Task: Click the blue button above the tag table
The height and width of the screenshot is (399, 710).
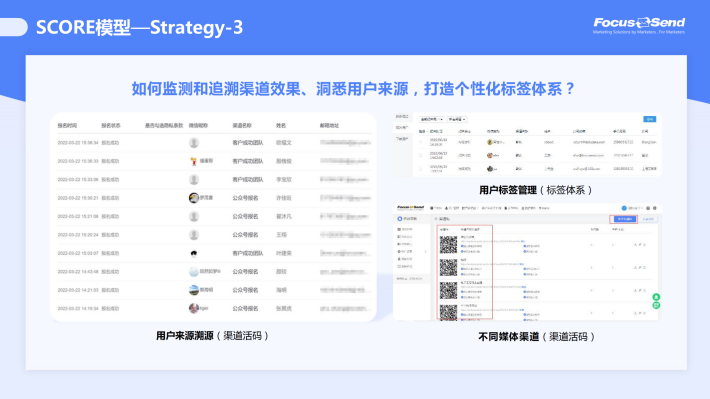Action: coord(650,119)
